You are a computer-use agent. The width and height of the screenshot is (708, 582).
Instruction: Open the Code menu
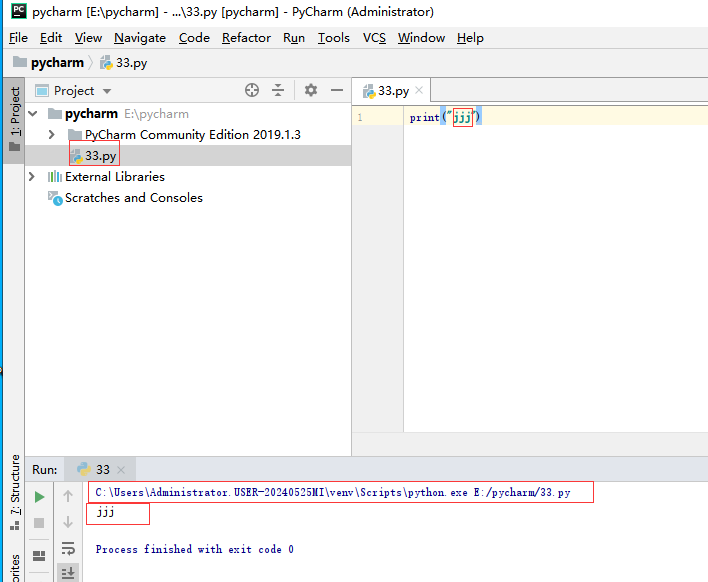[x=194, y=38]
